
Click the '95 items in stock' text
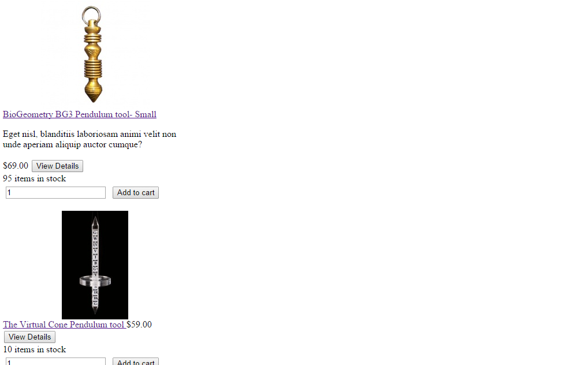(35, 178)
